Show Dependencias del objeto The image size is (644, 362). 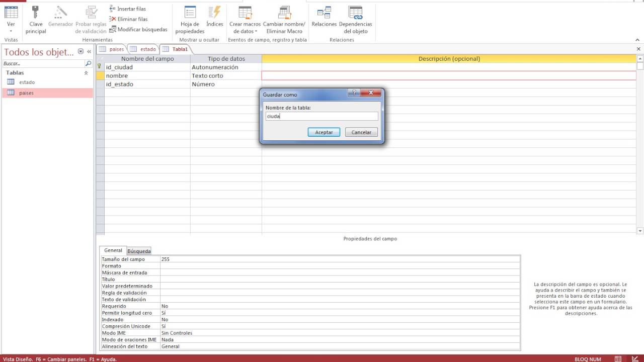point(356,20)
